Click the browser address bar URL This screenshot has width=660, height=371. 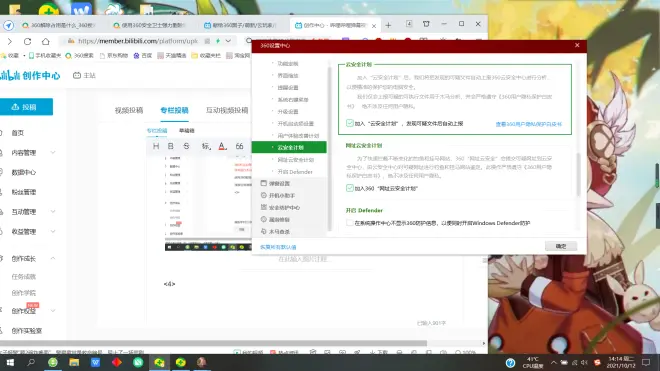pyautogui.click(x=138, y=41)
